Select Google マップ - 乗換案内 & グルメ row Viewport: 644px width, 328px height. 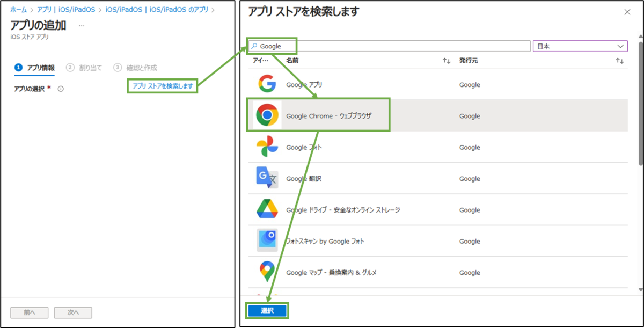coord(437,273)
